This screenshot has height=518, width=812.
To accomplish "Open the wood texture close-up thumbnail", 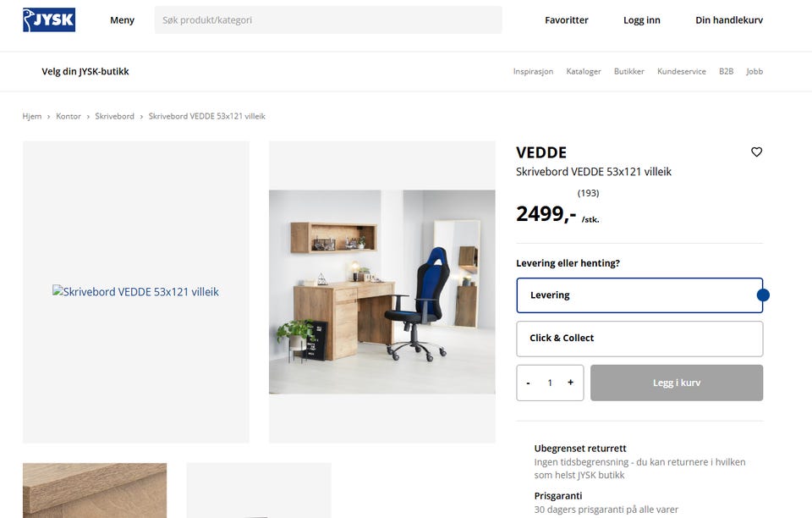I will [x=95, y=491].
